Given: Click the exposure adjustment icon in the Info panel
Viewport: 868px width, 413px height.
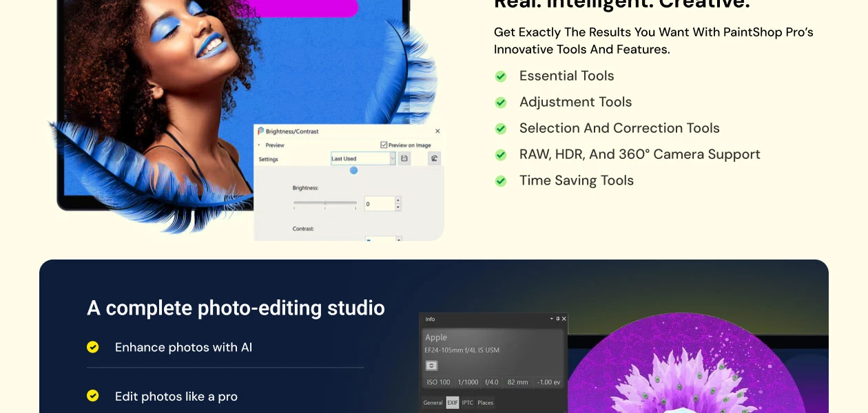Looking at the screenshot, I should [431, 366].
